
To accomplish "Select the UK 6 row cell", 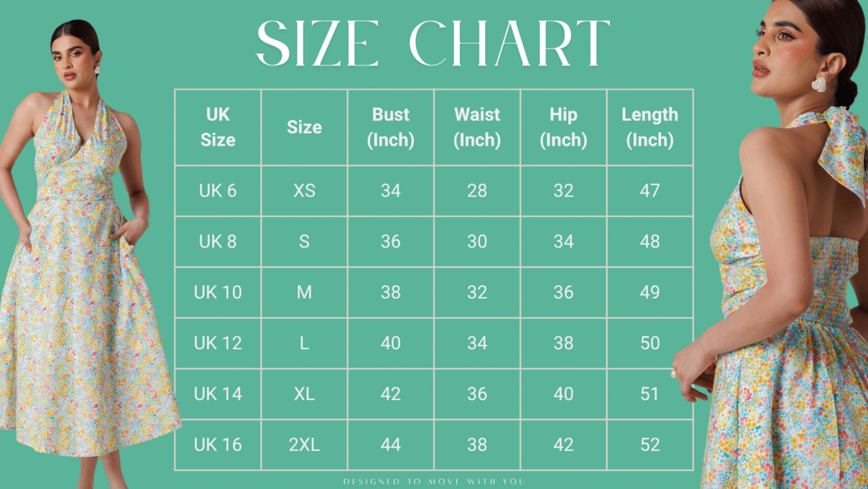I will tap(218, 190).
